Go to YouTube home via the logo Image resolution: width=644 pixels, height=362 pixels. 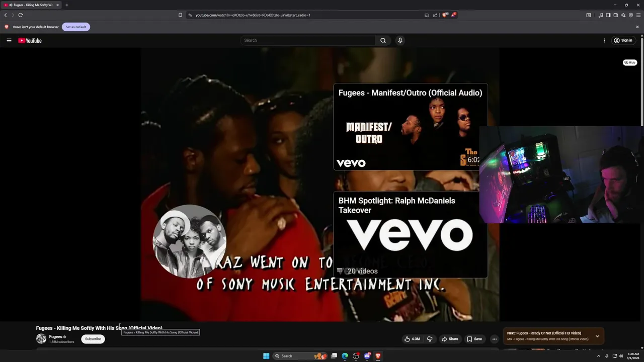click(30, 41)
